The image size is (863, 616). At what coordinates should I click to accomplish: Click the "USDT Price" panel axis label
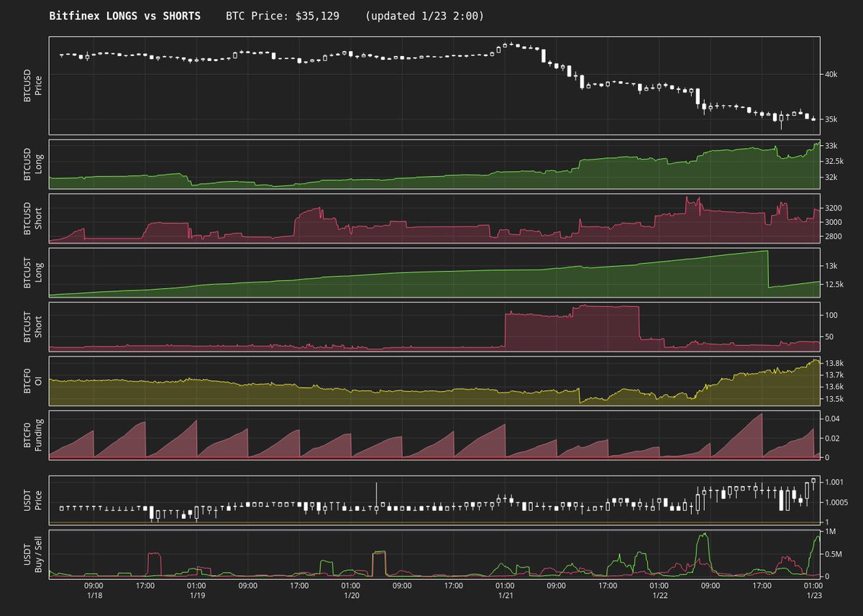pyautogui.click(x=33, y=500)
